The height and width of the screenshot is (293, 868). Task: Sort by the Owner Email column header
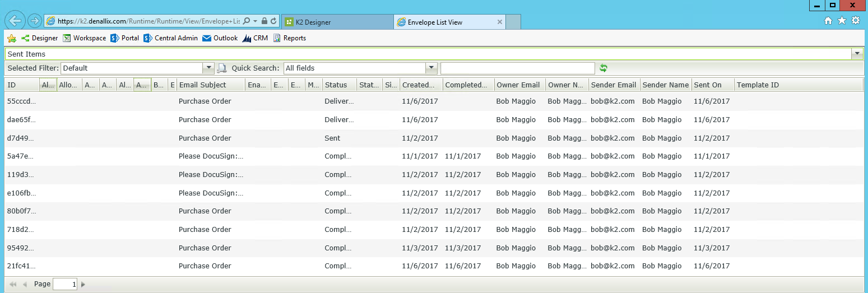pos(519,85)
